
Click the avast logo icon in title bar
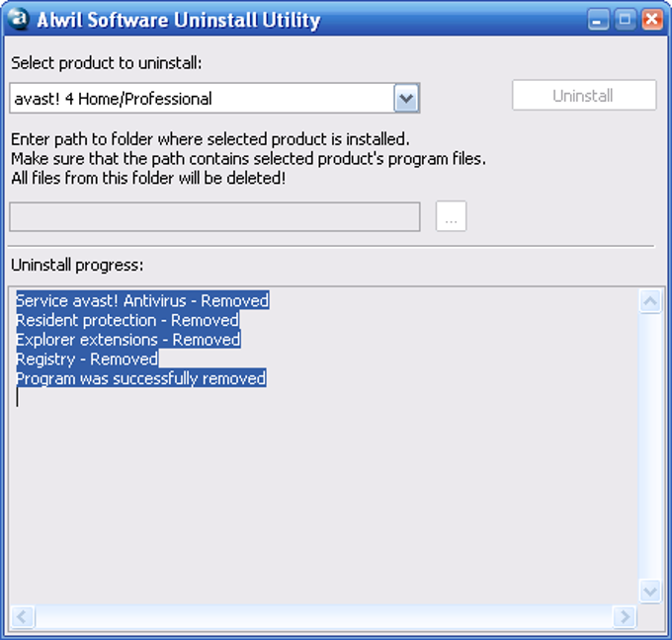(x=19, y=19)
